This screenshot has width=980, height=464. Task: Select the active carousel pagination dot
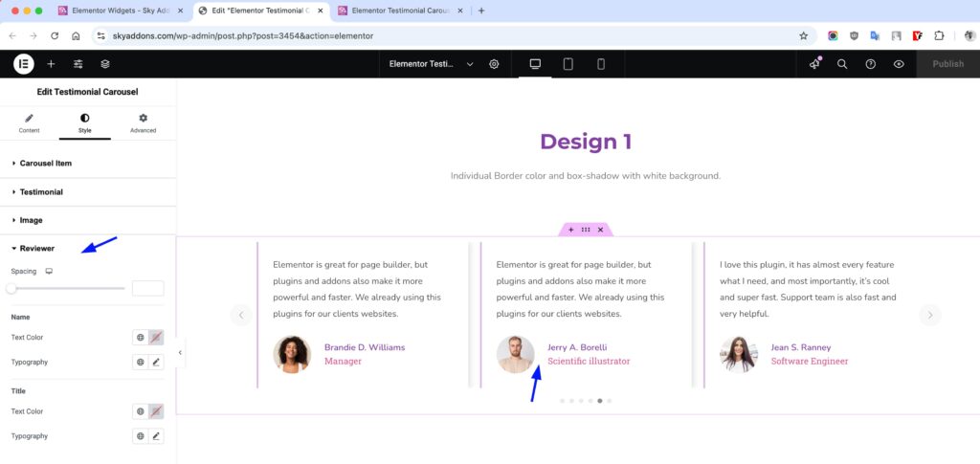[x=600, y=401]
